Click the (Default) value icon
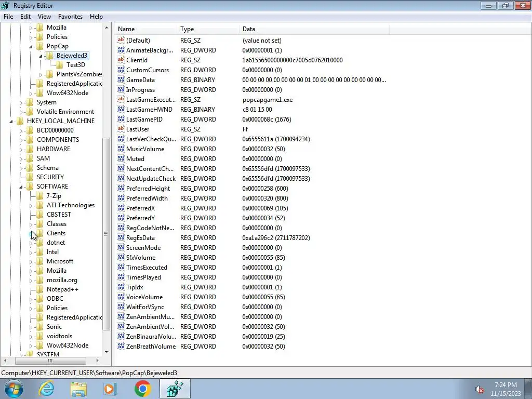Screen dimensions: 532x399 [x=121, y=40]
